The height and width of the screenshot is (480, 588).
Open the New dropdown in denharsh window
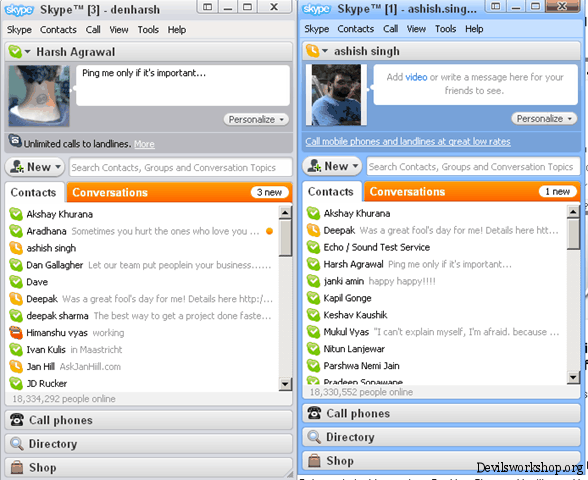point(35,167)
